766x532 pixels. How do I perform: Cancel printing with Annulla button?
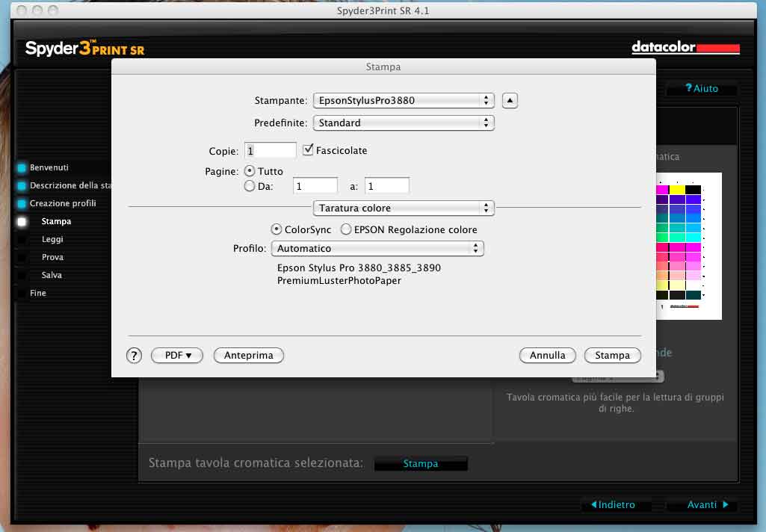pos(547,356)
